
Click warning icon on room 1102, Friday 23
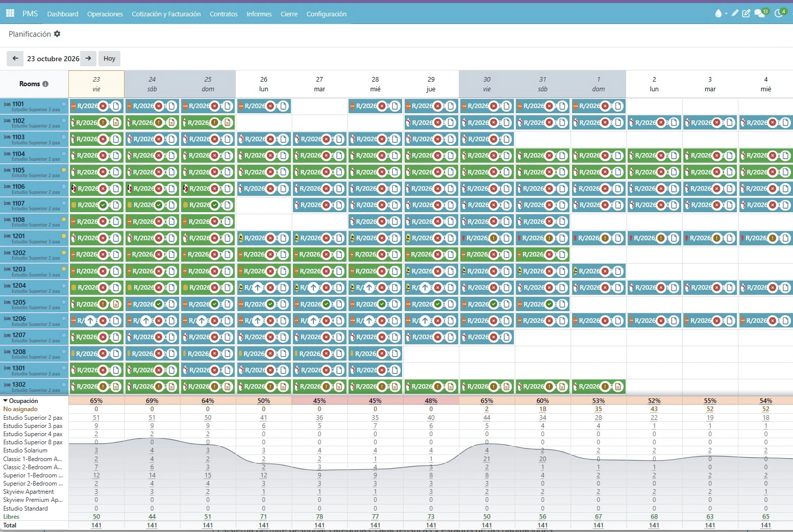point(103,122)
